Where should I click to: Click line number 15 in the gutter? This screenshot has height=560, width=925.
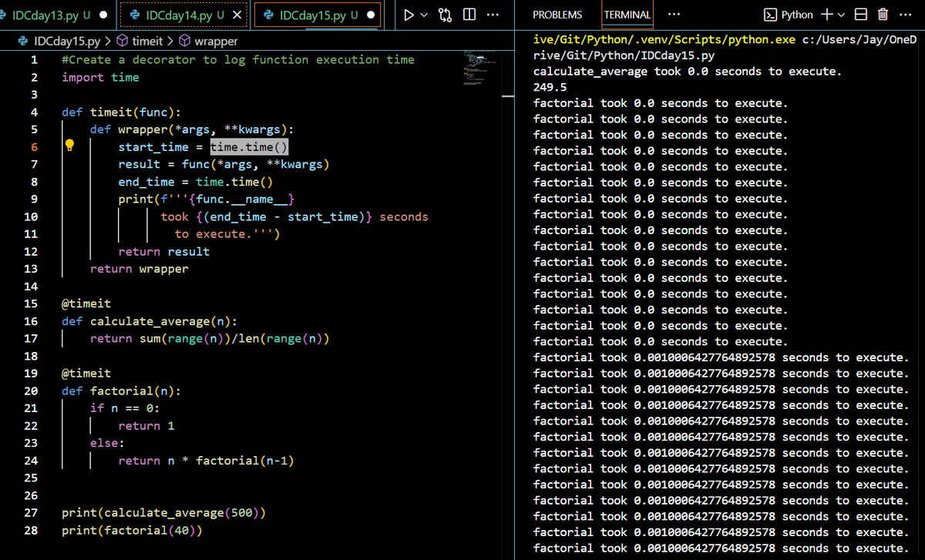pos(31,303)
